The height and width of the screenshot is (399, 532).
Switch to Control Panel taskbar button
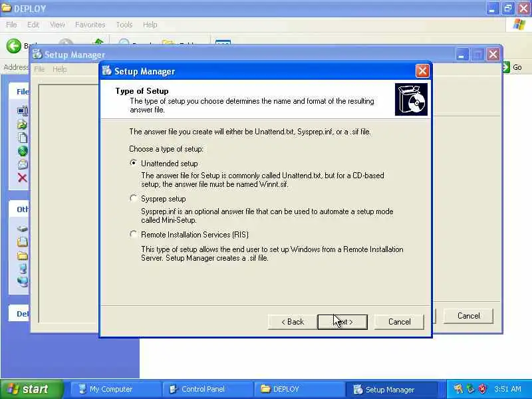[207, 389]
